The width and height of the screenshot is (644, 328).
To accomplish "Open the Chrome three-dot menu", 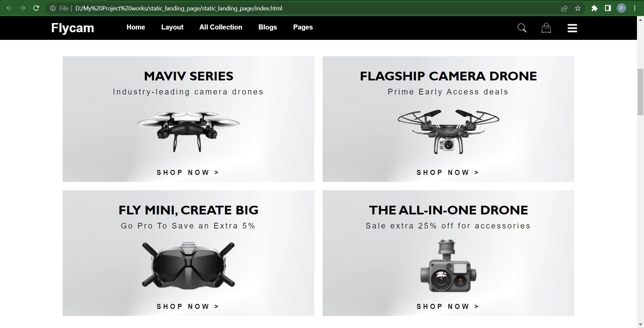I will click(x=635, y=8).
